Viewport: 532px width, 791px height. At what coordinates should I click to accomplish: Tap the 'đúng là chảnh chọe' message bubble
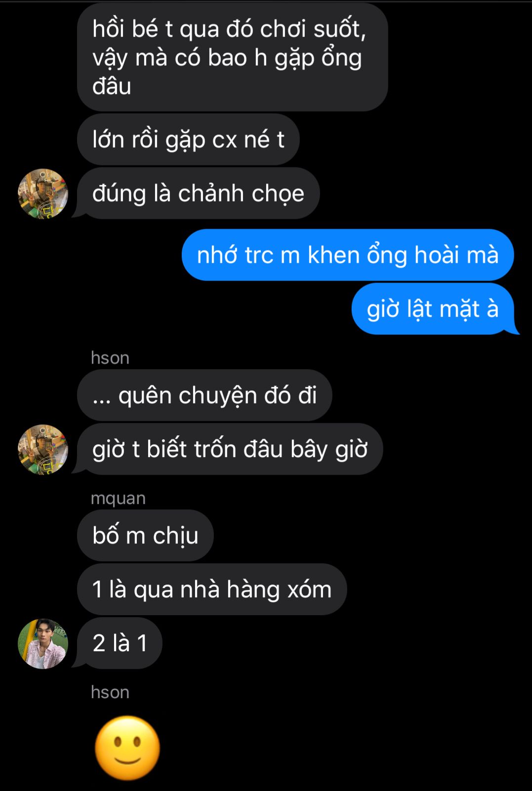click(x=198, y=193)
